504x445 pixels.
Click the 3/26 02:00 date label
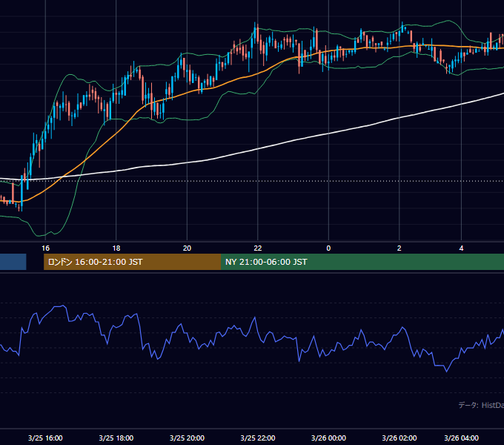[399, 438]
